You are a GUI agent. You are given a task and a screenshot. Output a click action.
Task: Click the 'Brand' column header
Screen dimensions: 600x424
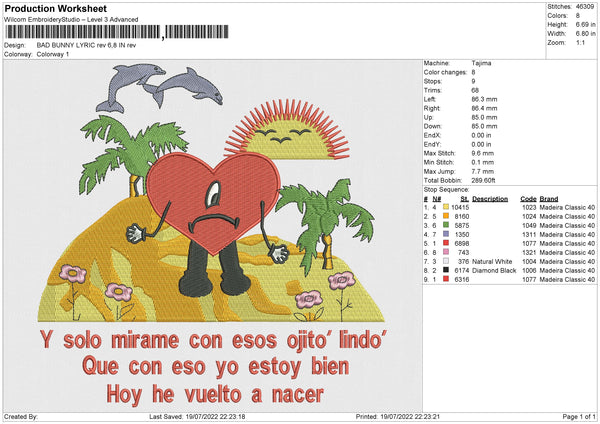coord(549,199)
